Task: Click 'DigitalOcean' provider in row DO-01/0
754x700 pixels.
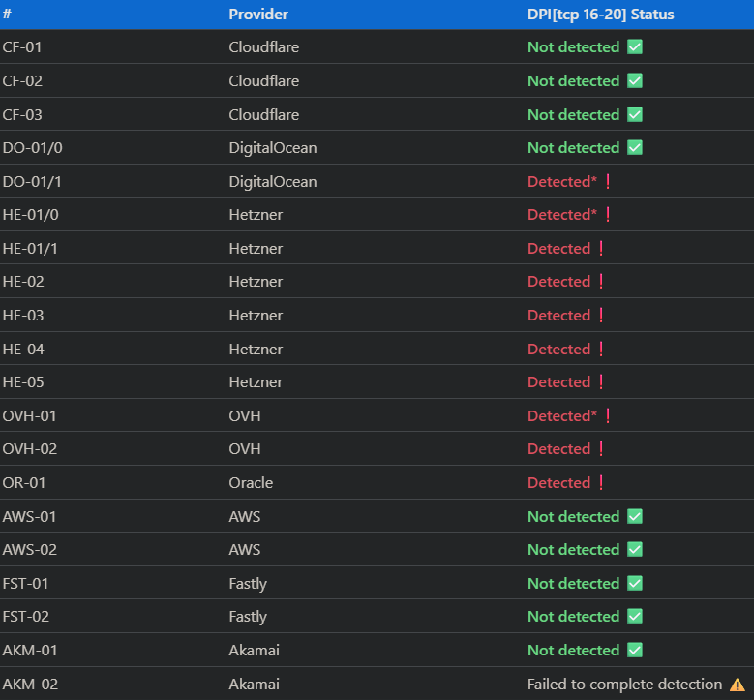Action: [273, 148]
